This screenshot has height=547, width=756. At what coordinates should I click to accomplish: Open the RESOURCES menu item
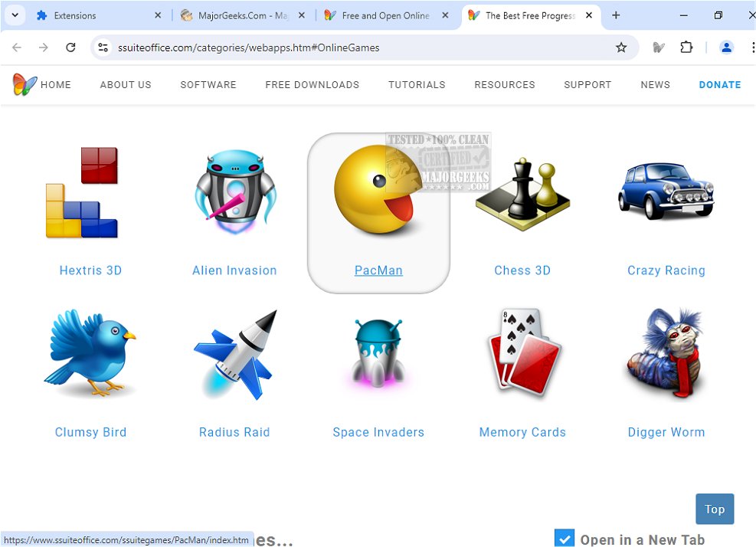point(504,84)
